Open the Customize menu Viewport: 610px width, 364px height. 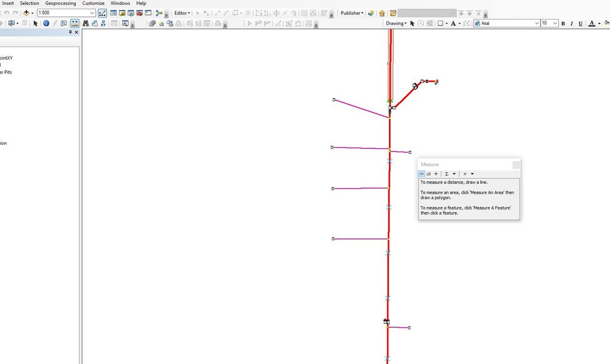tap(93, 3)
